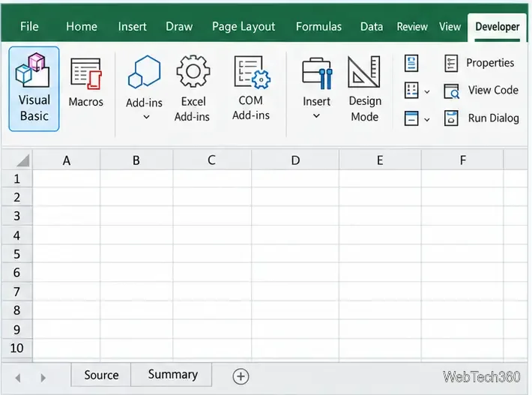Select column A header
Viewport: 532px width, 395px height.
coord(67,160)
